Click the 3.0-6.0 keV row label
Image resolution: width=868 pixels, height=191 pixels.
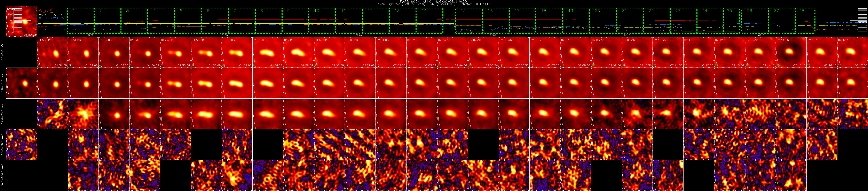click(x=3, y=52)
